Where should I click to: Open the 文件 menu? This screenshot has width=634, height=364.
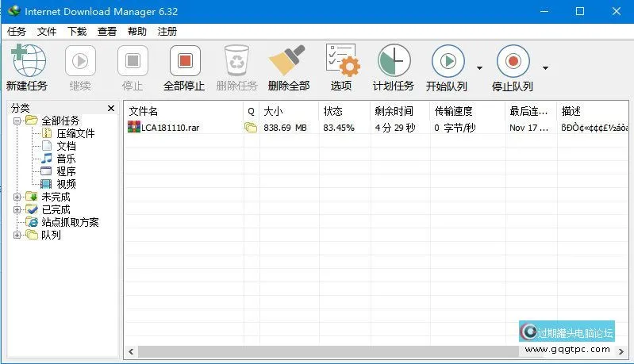47,32
